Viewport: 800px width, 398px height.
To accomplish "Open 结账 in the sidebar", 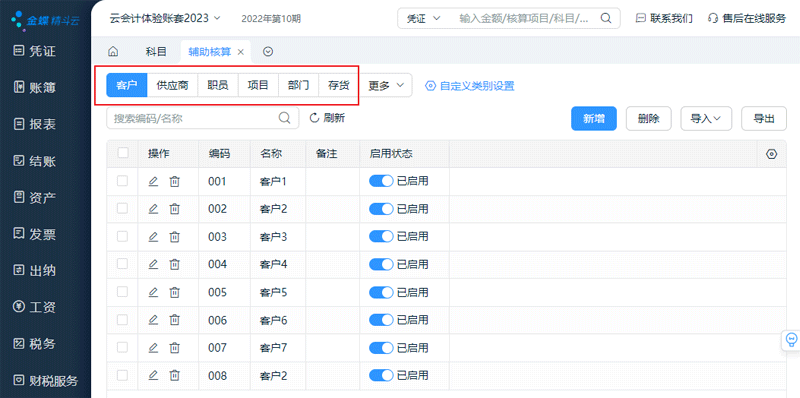I will (35, 161).
